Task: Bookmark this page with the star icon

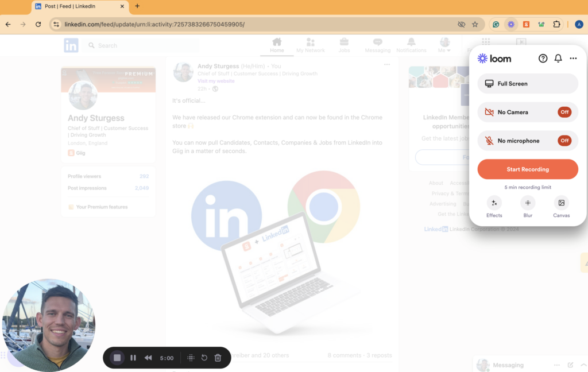Action: coord(475,24)
